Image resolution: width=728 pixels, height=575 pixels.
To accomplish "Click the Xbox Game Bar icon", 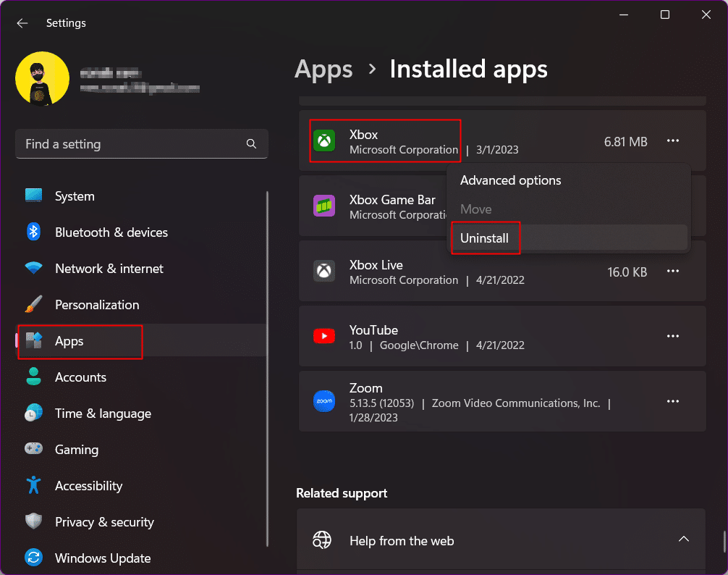I will coord(324,206).
